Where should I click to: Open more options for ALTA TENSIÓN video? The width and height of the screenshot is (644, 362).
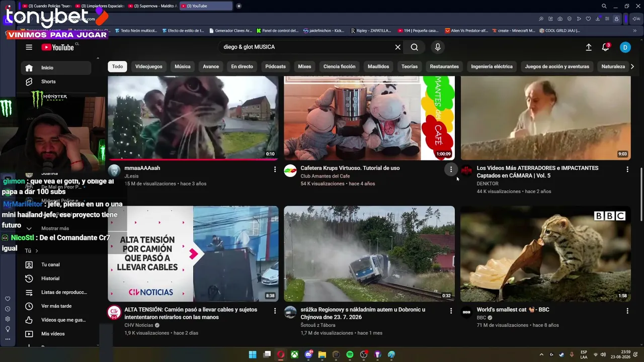(275, 311)
